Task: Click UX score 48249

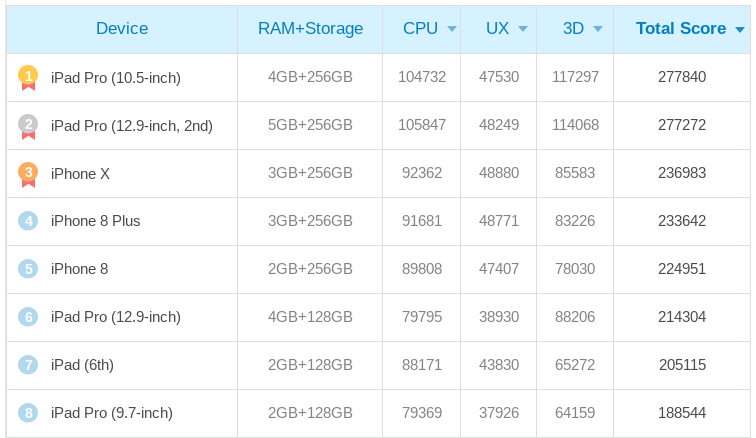Action: [499, 125]
